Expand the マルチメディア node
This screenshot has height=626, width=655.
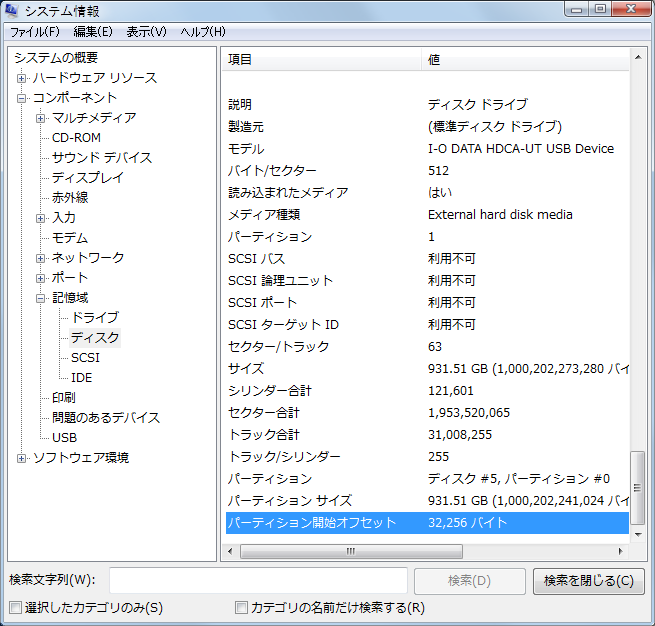[41, 118]
